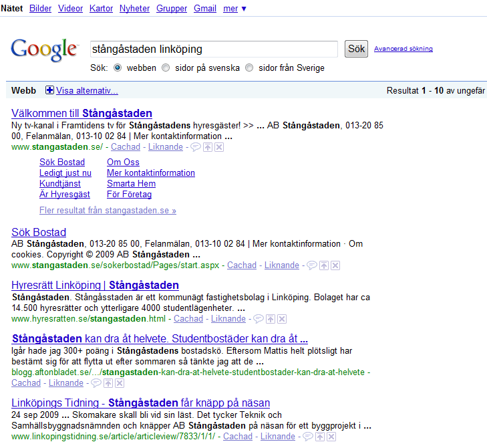Viewport: 487px width, 448px height.
Task: Open 'Linköpings Tidning' result title
Action: pos(141,403)
